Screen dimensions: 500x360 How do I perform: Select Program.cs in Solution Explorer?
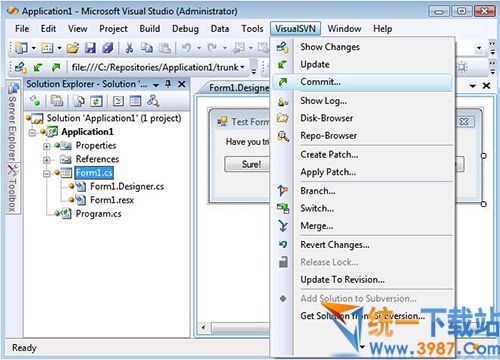98,214
